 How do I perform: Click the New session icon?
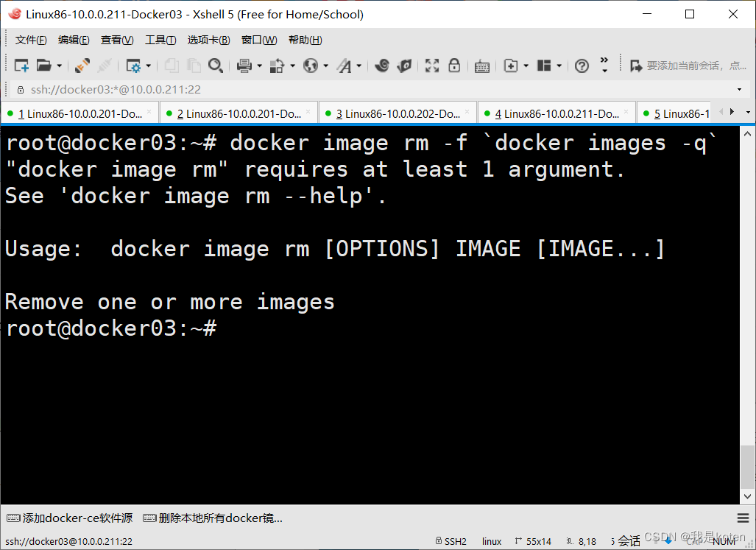21,66
